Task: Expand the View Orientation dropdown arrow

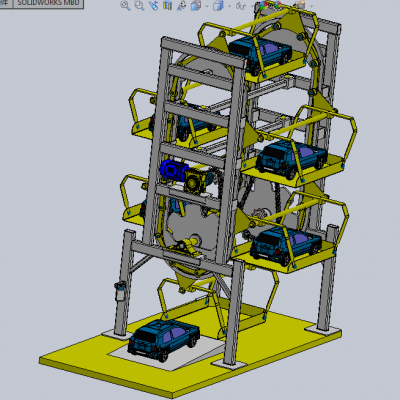Action: [207, 6]
